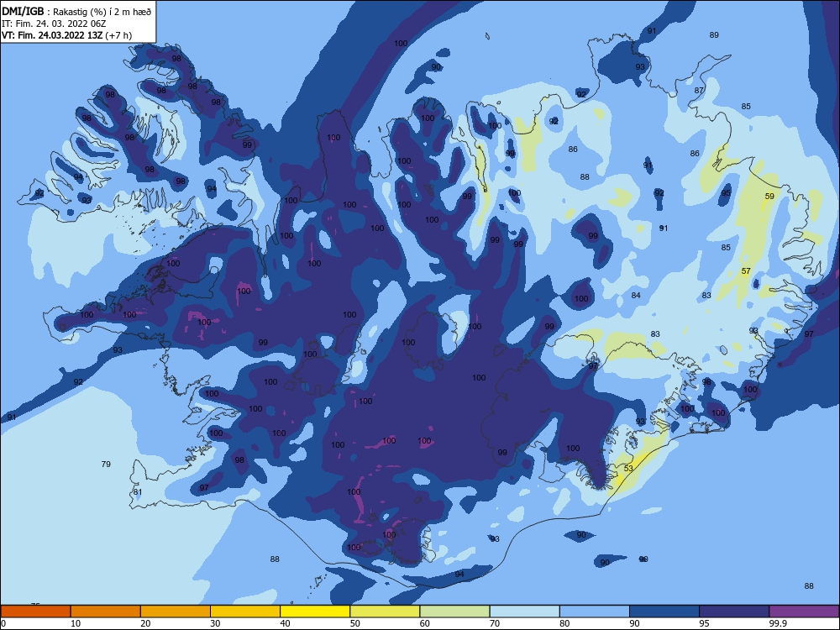Click the map value "84"

point(636,295)
